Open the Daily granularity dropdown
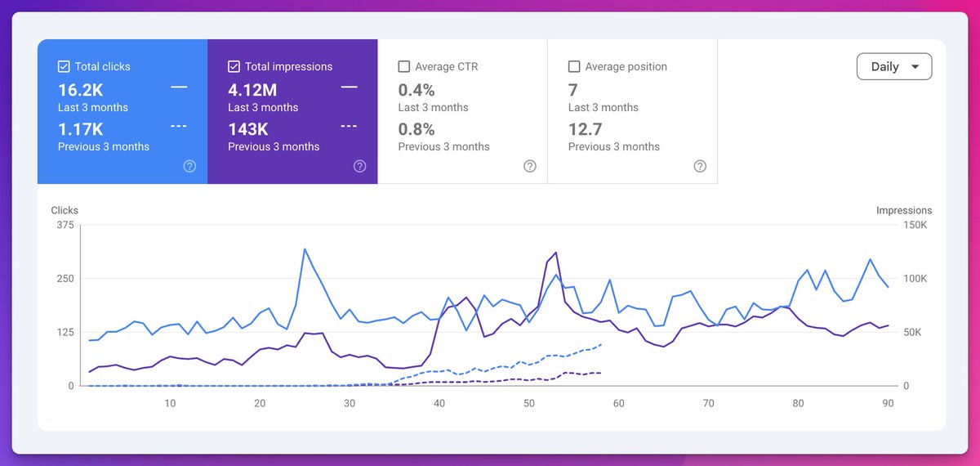The height and width of the screenshot is (466, 980). (x=894, y=67)
